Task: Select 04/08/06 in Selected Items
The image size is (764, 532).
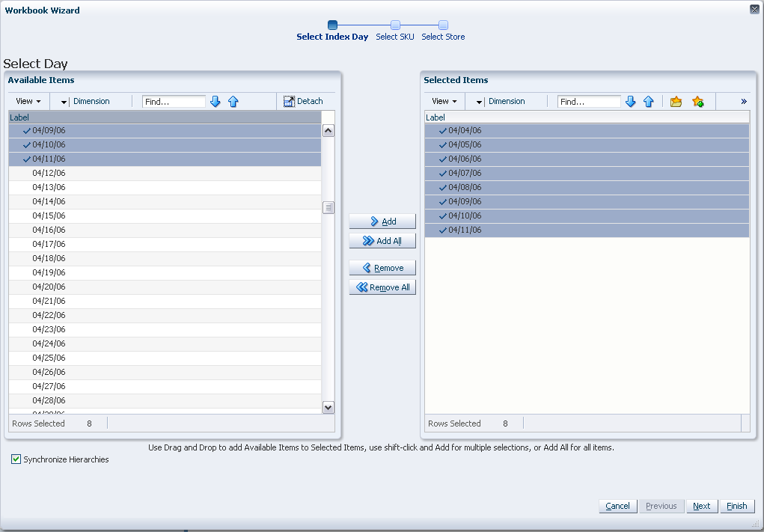Action: [587, 187]
